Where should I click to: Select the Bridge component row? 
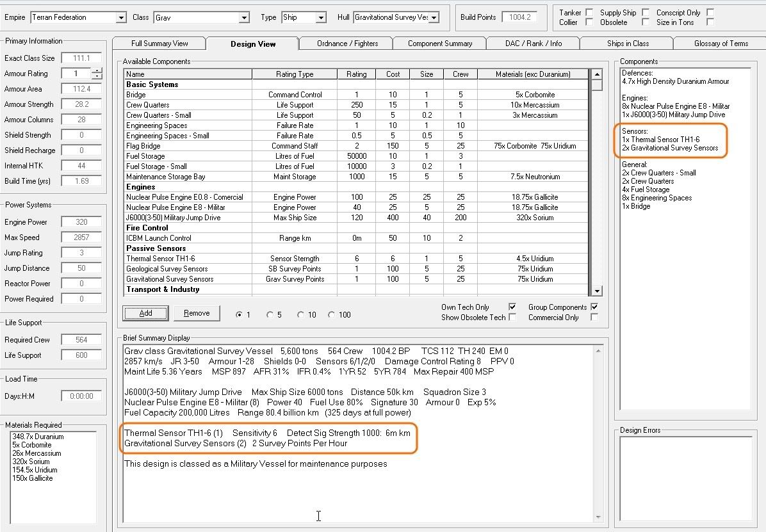[357, 95]
